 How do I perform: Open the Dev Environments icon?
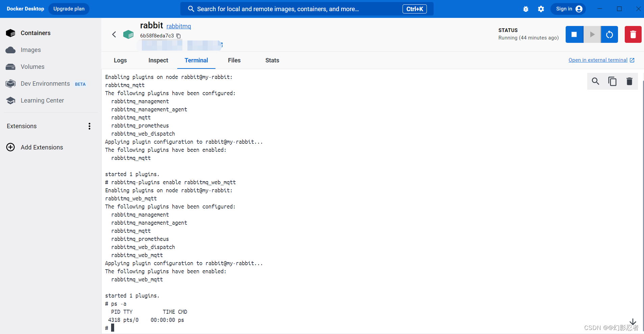(x=10, y=84)
